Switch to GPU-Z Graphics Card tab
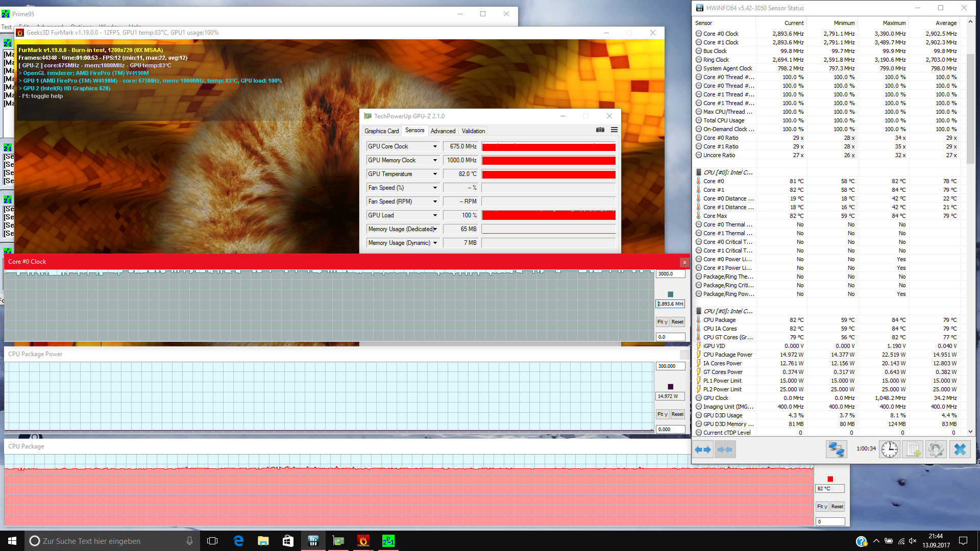This screenshot has height=551, width=980. 381,131
